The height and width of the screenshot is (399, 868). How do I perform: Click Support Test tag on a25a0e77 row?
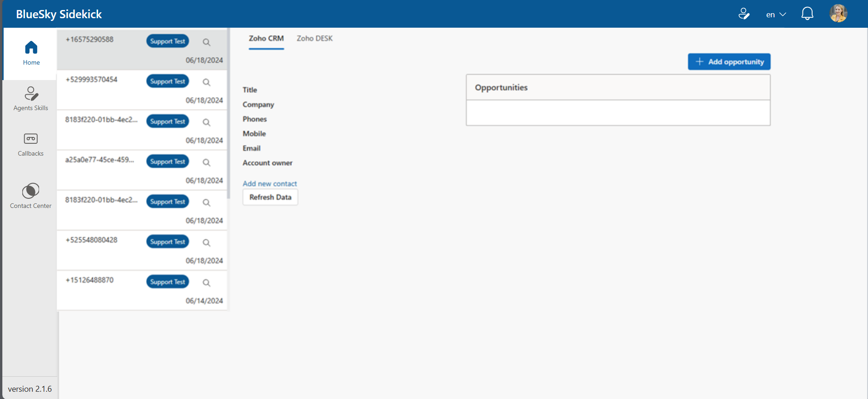[168, 161]
